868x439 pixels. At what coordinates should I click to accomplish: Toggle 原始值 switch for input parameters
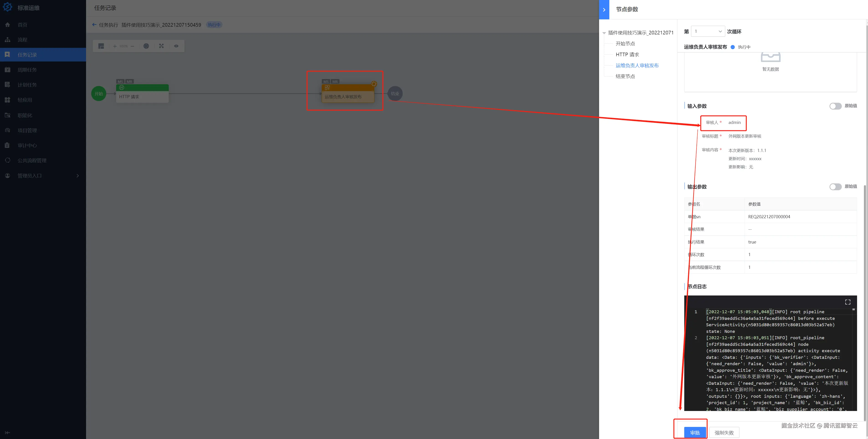point(835,106)
